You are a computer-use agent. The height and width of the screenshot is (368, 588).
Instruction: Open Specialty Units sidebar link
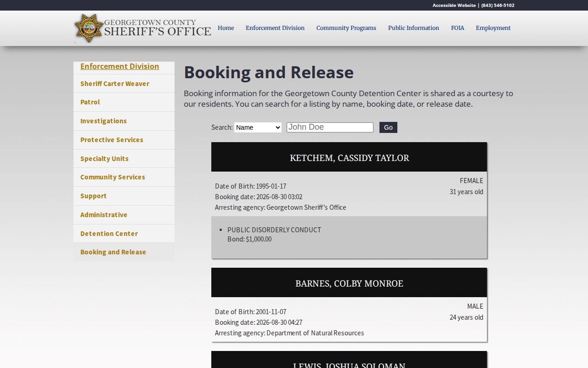pos(124,159)
